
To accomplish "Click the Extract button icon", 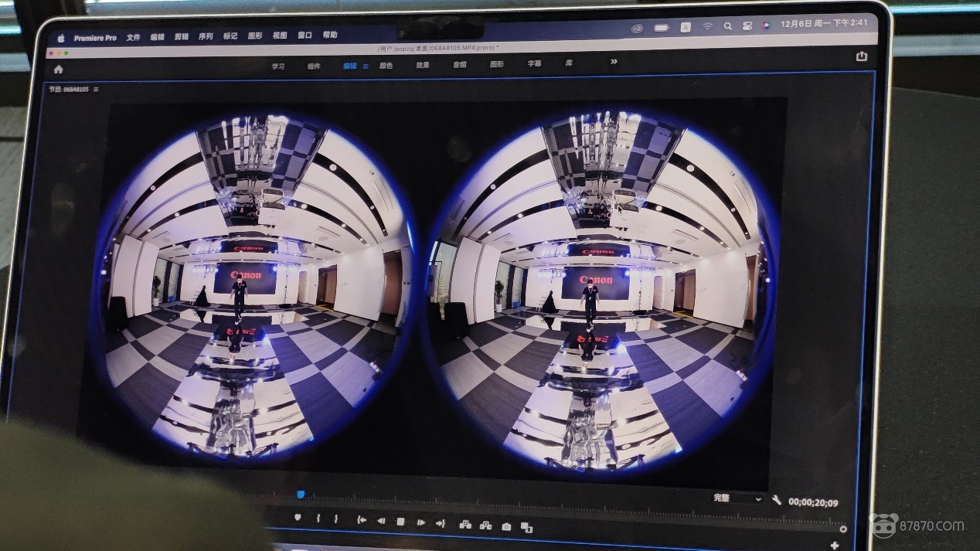I will click(485, 525).
